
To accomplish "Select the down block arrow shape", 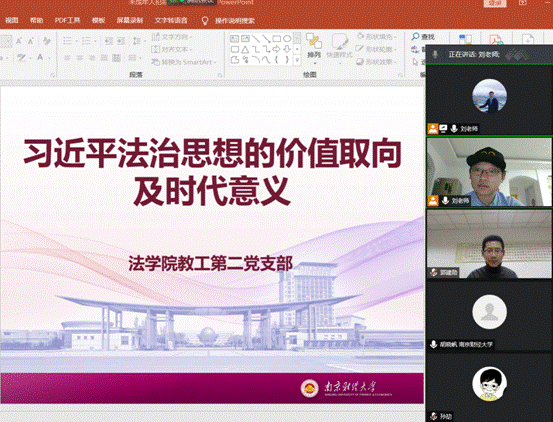I will coord(287,49).
